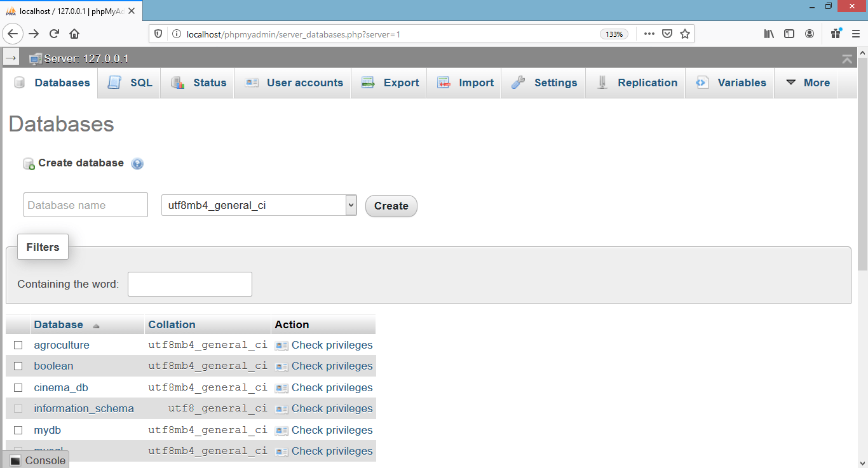Show the navigation panel arrow
This screenshot has height=468, width=868.
click(x=11, y=58)
